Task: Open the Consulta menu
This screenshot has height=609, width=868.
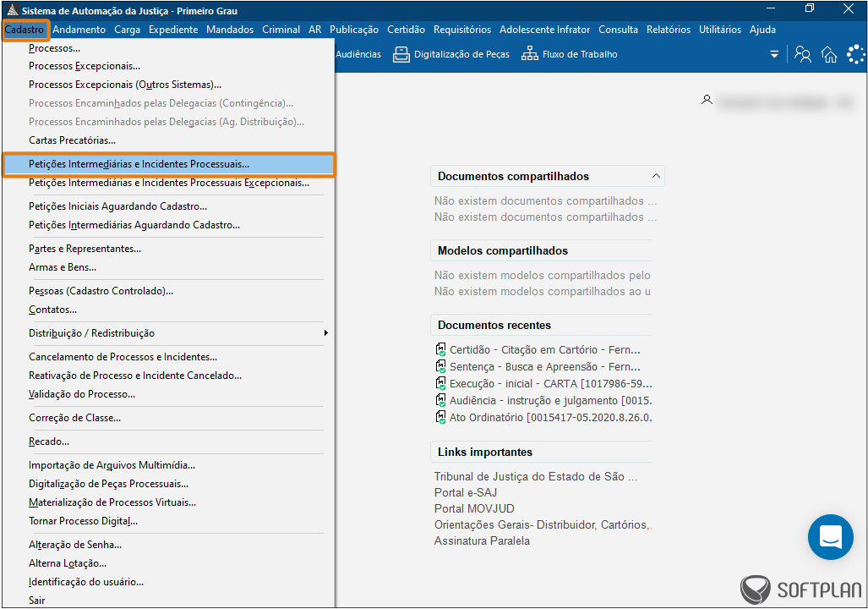Action: pos(619,30)
